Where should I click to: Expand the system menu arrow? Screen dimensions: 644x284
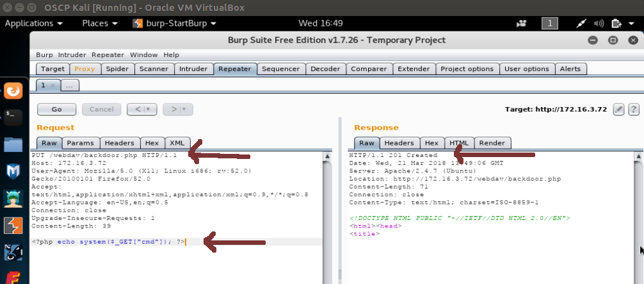(631, 24)
